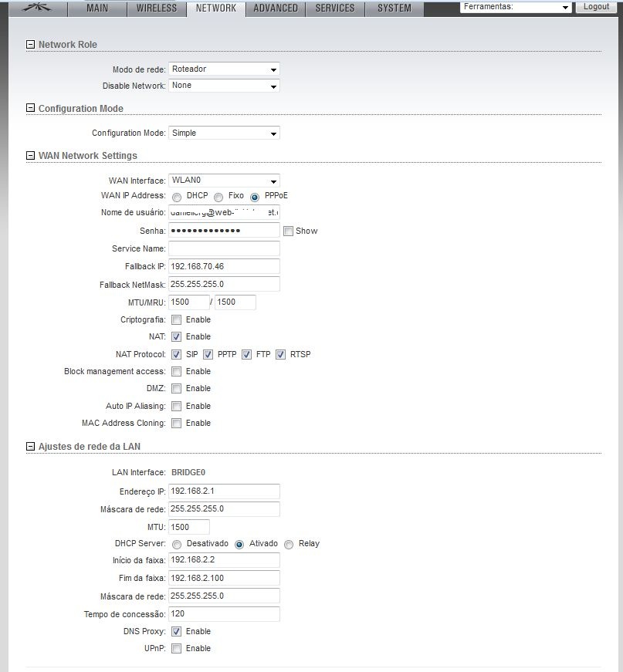Open the Modo de rede dropdown

click(224, 69)
